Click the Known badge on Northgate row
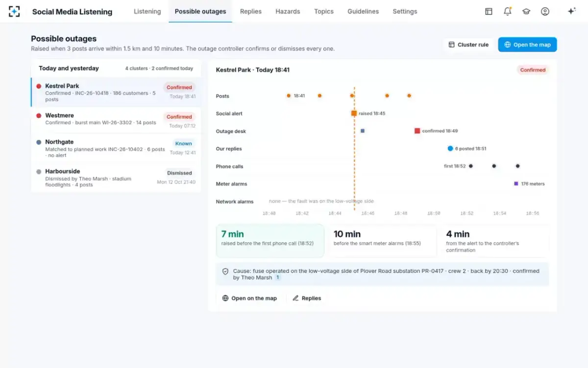This screenshot has width=588, height=368. [183, 144]
